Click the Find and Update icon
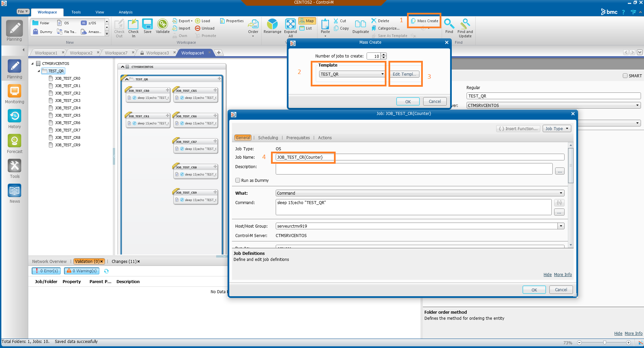644x348 pixels. coord(465,28)
